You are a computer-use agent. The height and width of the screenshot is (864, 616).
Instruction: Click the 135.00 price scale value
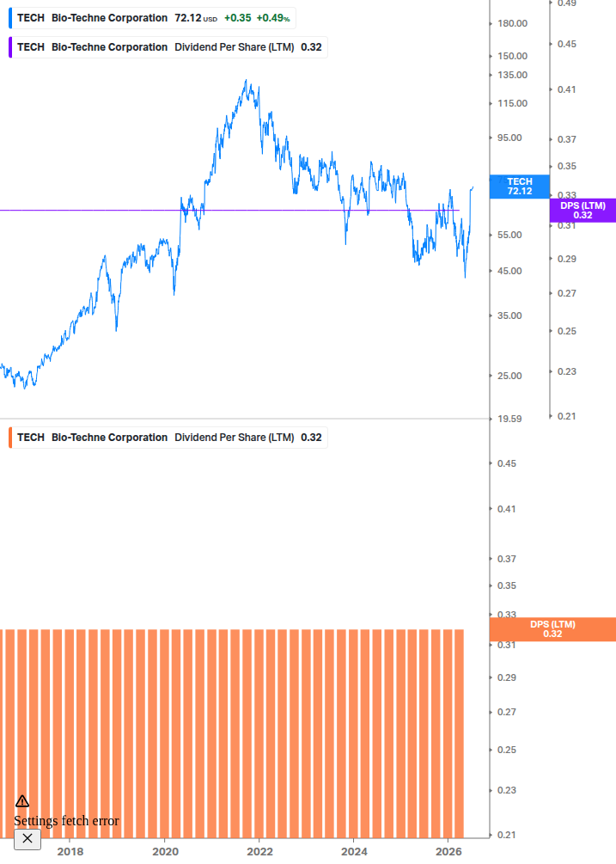click(x=513, y=75)
